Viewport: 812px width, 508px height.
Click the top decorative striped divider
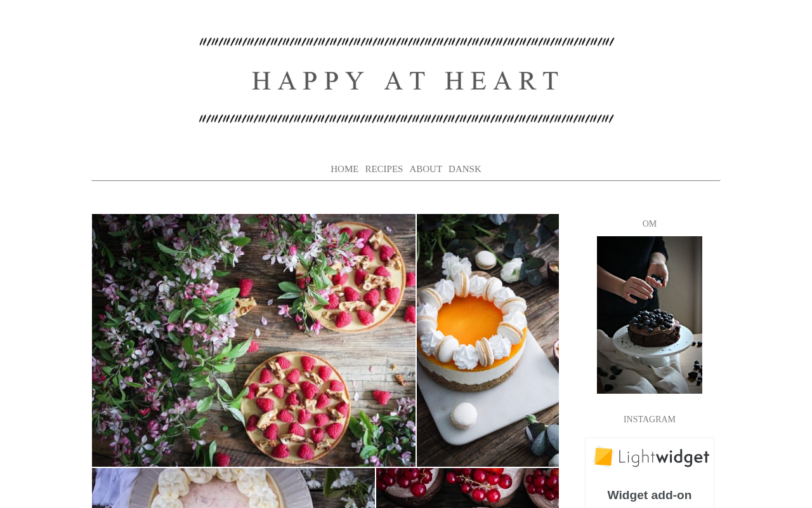tap(407, 42)
